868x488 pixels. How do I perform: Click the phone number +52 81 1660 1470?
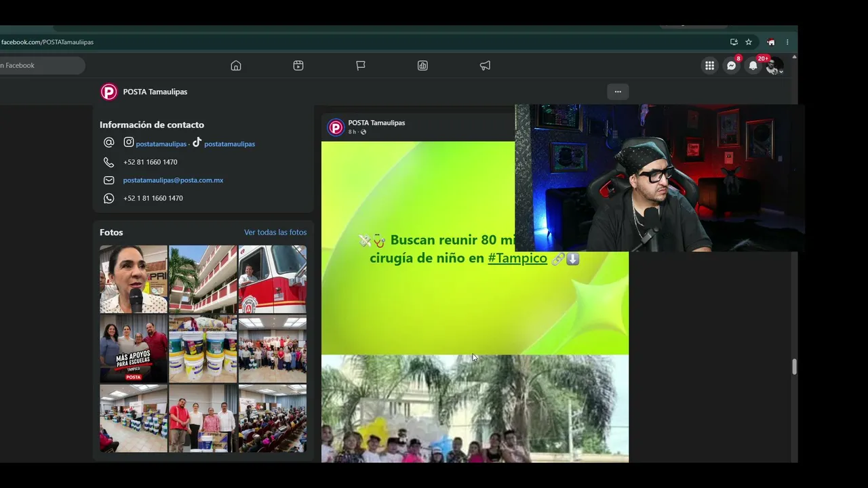(151, 162)
